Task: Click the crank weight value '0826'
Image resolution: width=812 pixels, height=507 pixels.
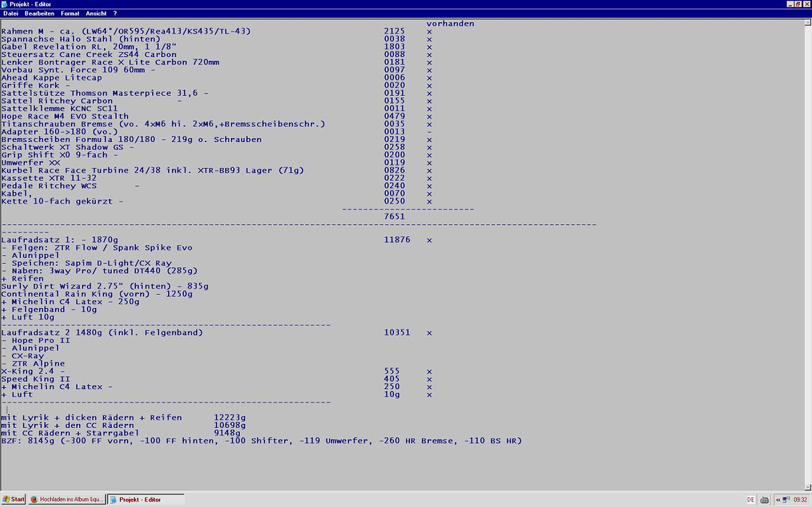Action: [x=394, y=171]
